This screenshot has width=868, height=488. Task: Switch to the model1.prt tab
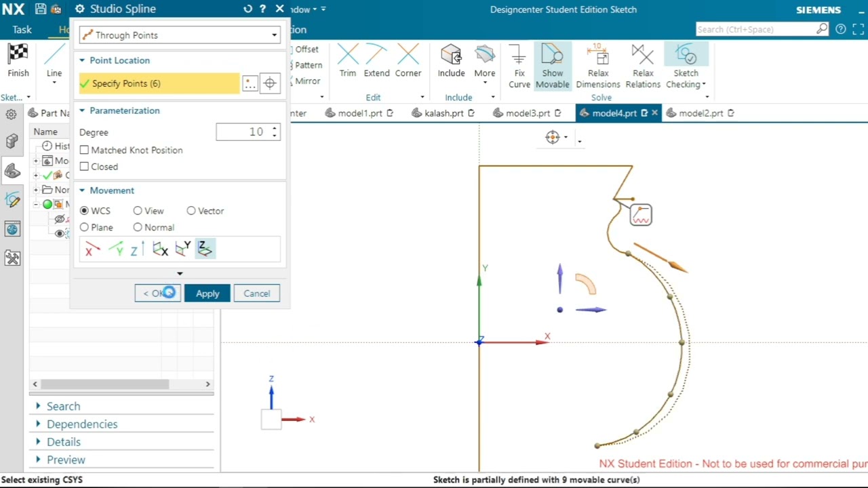point(359,113)
